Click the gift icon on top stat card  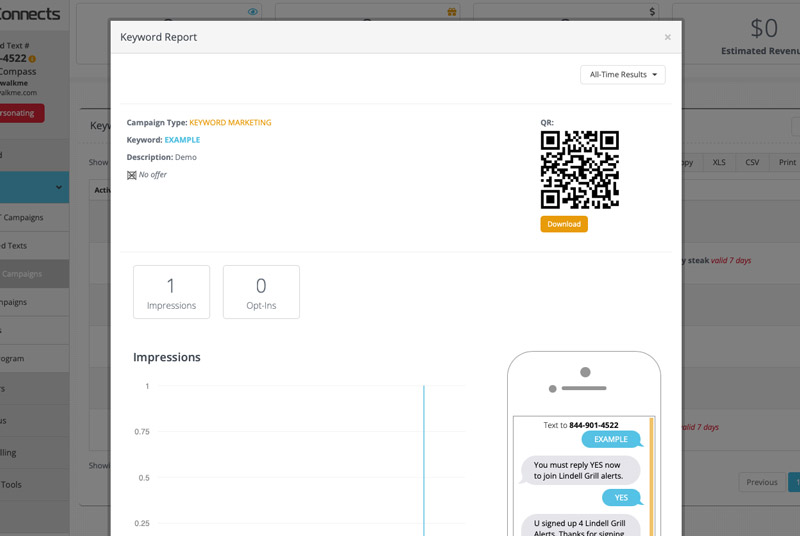[452, 12]
